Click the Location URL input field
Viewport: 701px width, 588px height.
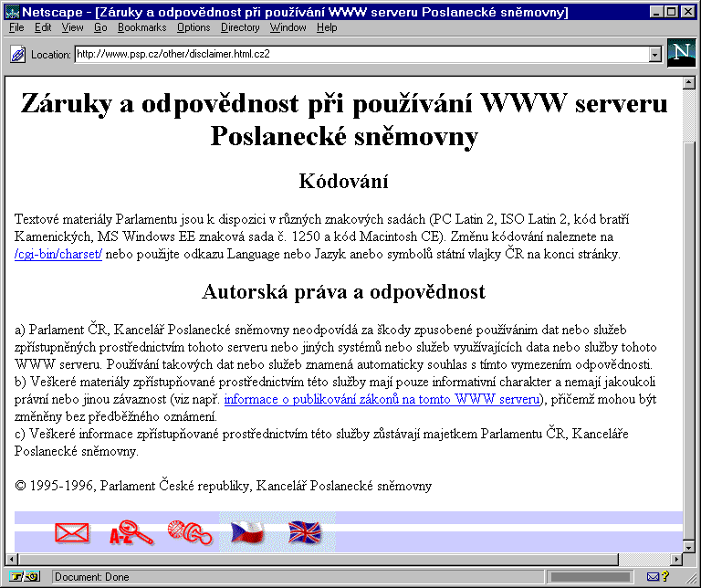(361, 55)
